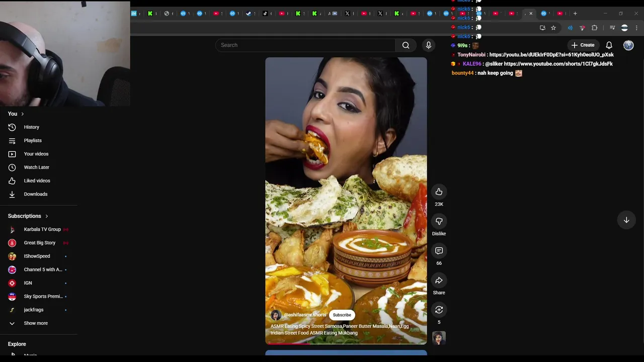644x362 pixels.
Task: Open IShowSpeed channel in subscriptions
Action: 37,256
